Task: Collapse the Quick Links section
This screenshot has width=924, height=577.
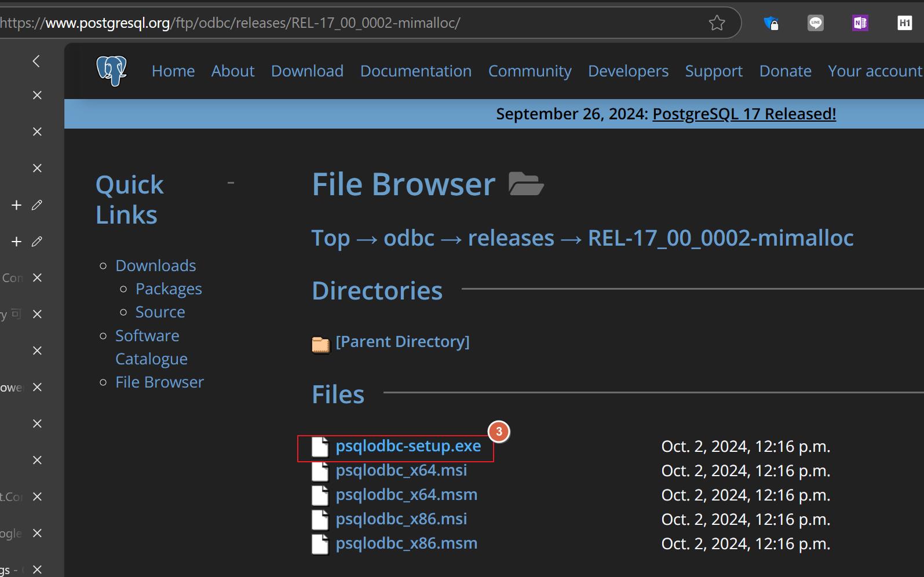Action: [231, 183]
